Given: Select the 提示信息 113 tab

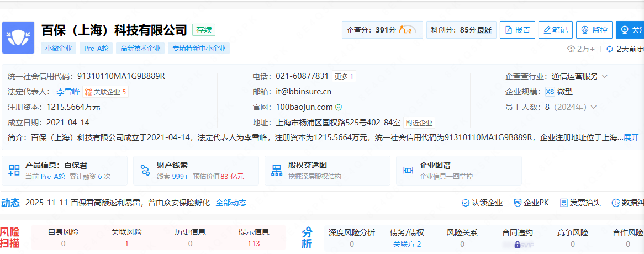Looking at the screenshot, I should click(254, 237).
